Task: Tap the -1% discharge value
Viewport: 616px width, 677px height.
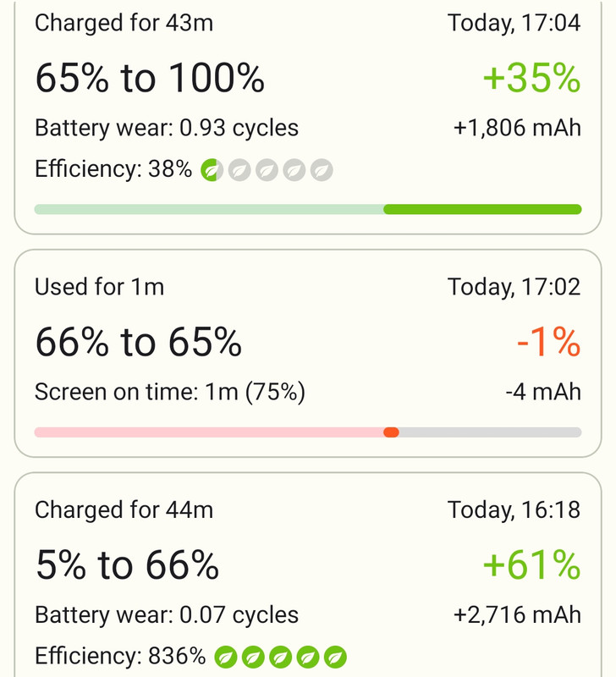Action: click(548, 343)
